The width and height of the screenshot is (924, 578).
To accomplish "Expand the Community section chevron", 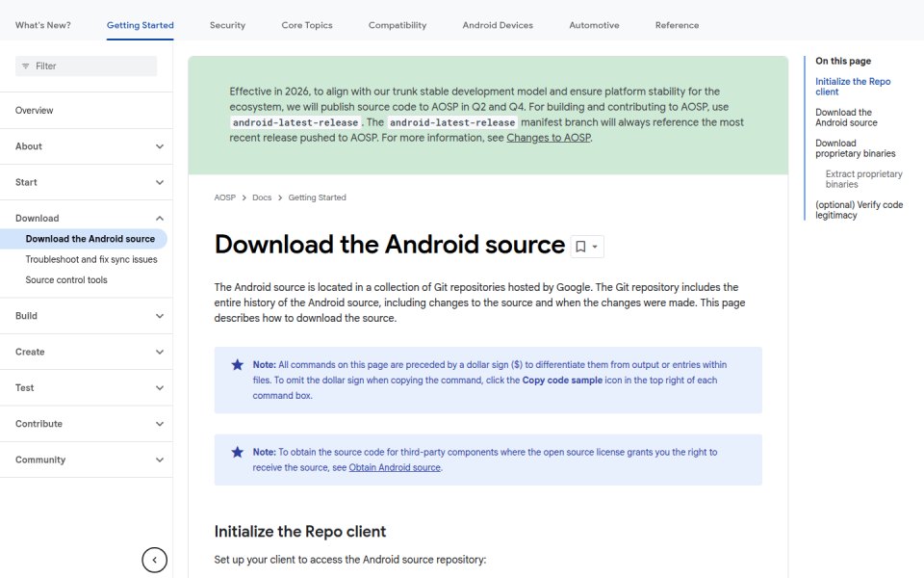I will pos(160,460).
